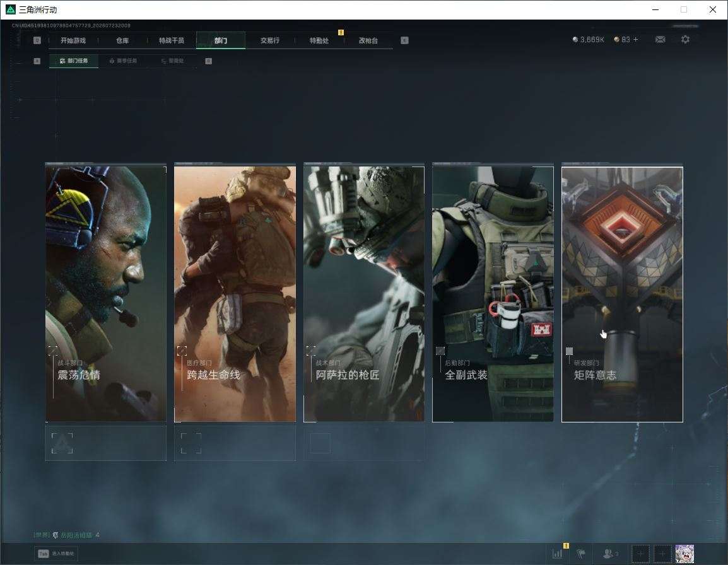Screen dimensions: 728x565
Task: Open the friends list icon
Action: click(610, 554)
